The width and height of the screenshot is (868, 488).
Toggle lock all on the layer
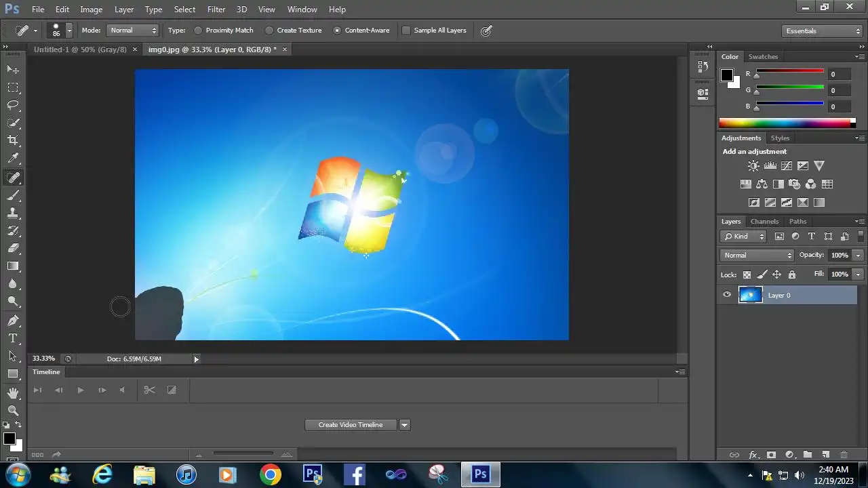[x=791, y=274]
